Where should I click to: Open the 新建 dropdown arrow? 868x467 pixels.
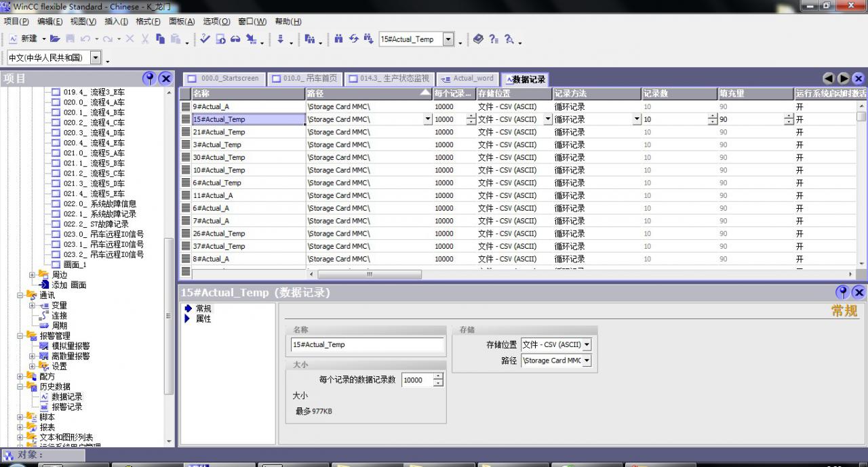coord(44,39)
